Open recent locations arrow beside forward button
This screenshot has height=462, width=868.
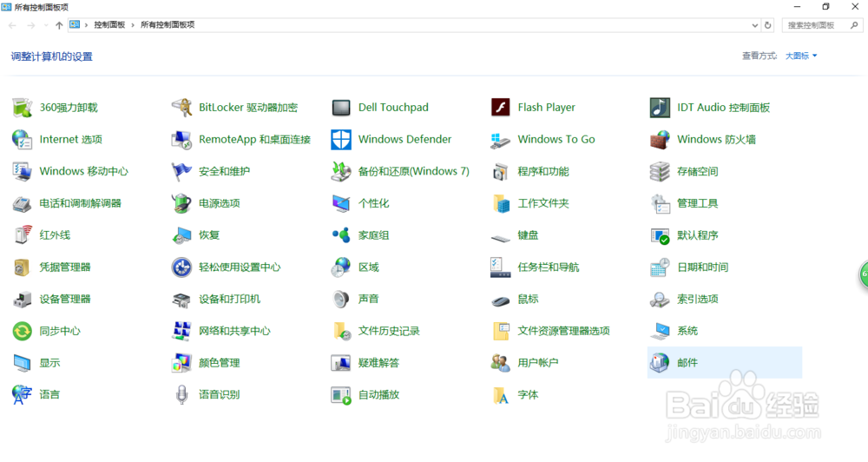[45, 25]
